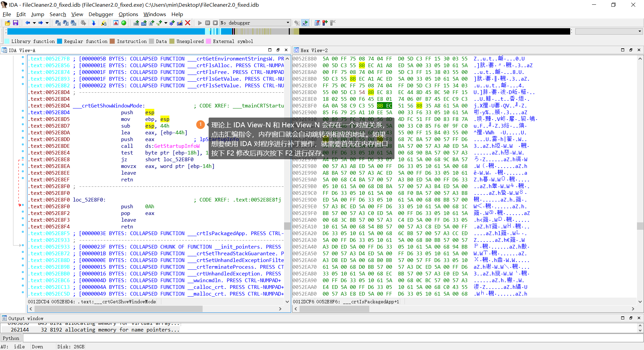Click the grayed pin with X icon
644x350 pixels.
tap(333, 23)
